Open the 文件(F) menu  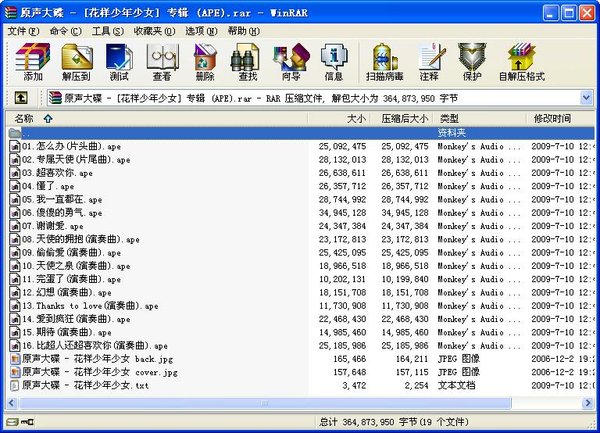pyautogui.click(x=23, y=31)
